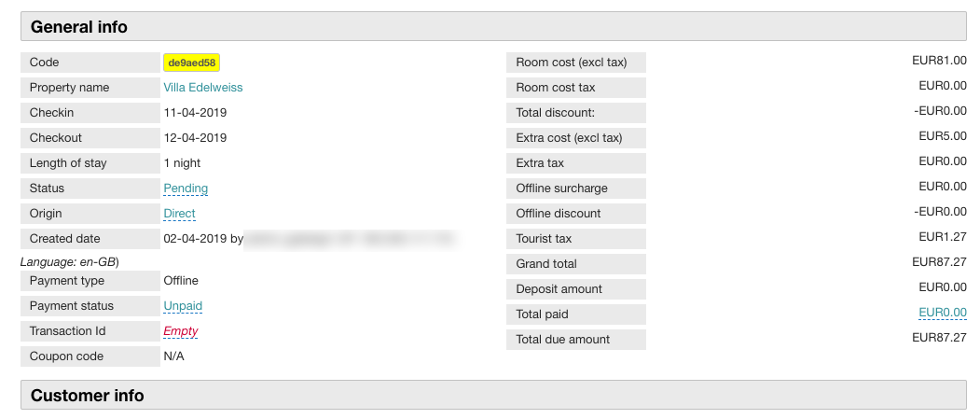Select the Tourist tax value EUR1.27
This screenshot has width=980, height=419.
tap(943, 238)
